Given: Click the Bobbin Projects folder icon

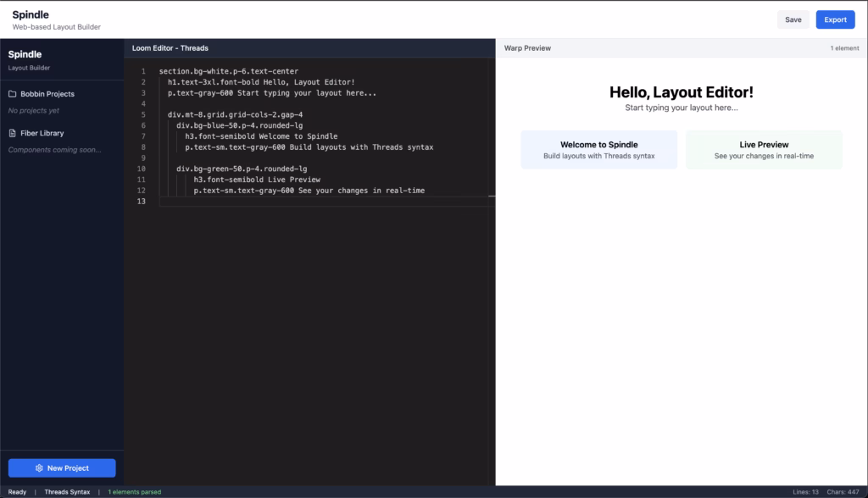Looking at the screenshot, I should click(14, 94).
